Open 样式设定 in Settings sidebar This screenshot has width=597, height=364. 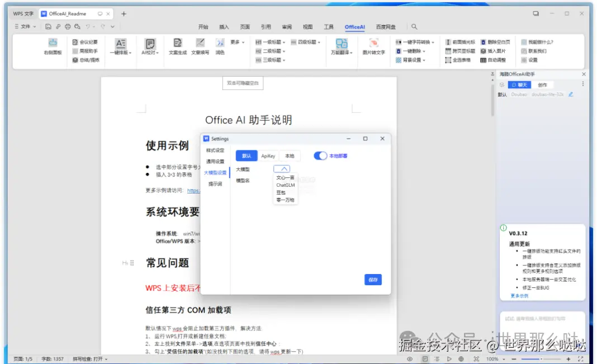pyautogui.click(x=215, y=150)
